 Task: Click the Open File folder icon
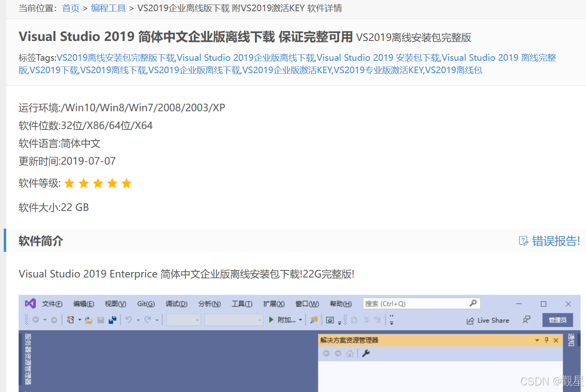89,320
